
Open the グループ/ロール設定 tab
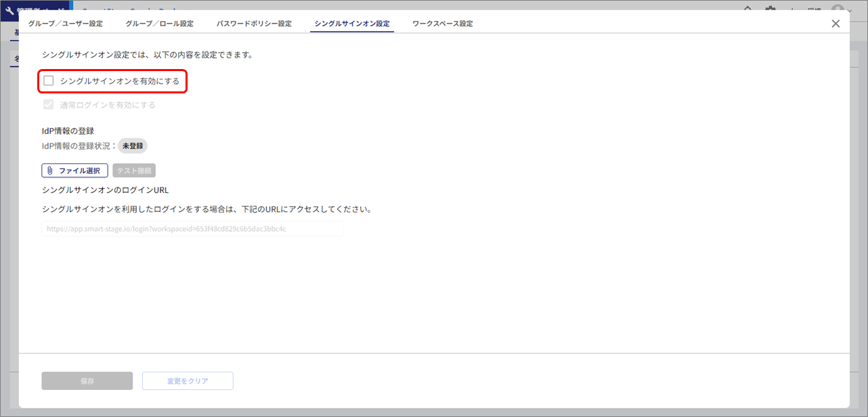click(159, 24)
